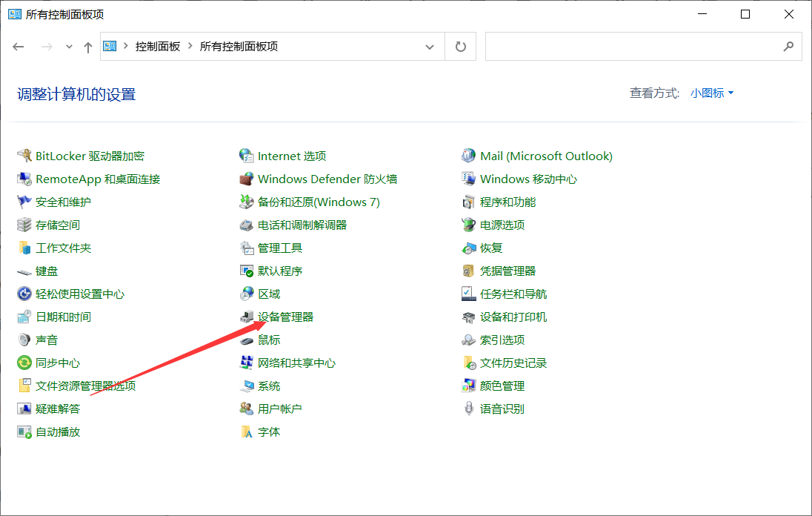Open the 查看方式 小图标 dropdown
812x516 pixels.
[712, 93]
